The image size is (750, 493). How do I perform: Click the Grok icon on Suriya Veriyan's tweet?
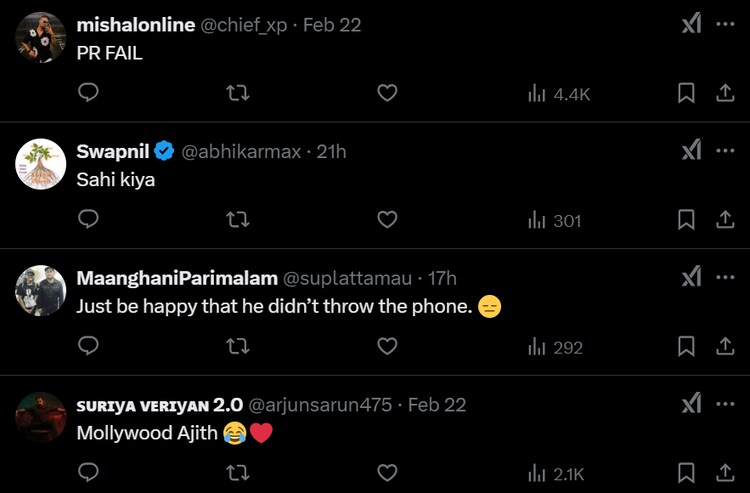[691, 403]
